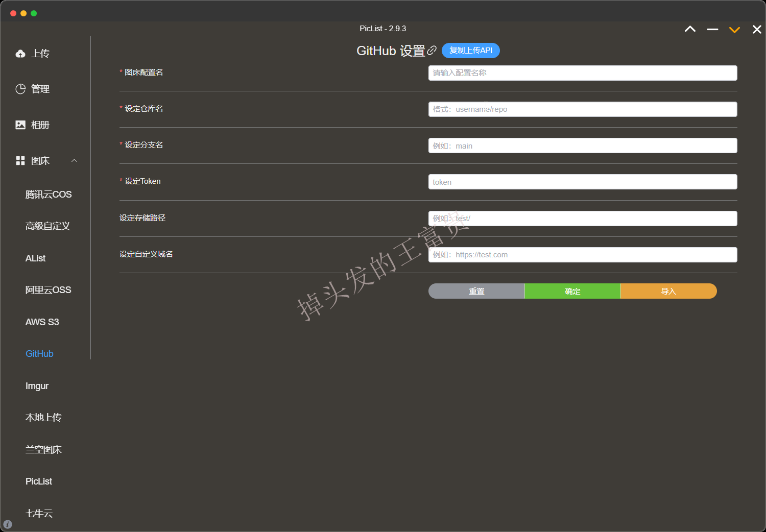Focus the 设定存储路径 input field

pyautogui.click(x=583, y=219)
